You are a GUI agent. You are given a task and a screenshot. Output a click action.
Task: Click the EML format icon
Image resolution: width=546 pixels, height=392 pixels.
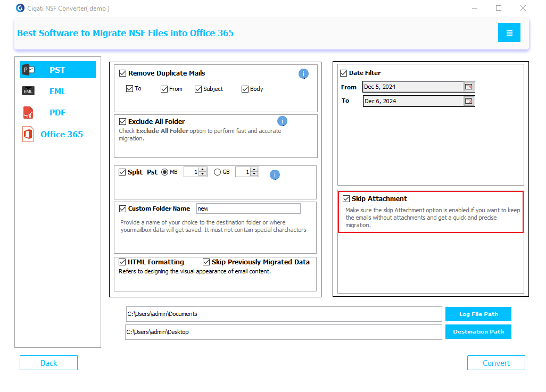point(28,91)
